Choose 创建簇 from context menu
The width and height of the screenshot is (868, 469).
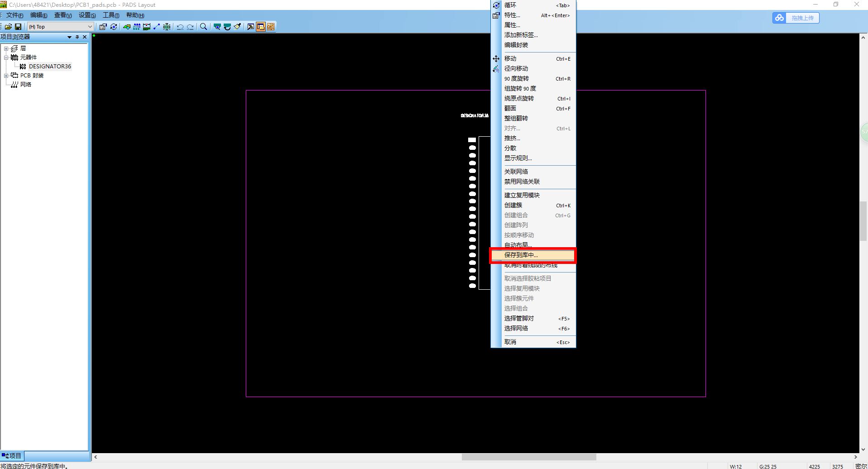click(x=533, y=206)
